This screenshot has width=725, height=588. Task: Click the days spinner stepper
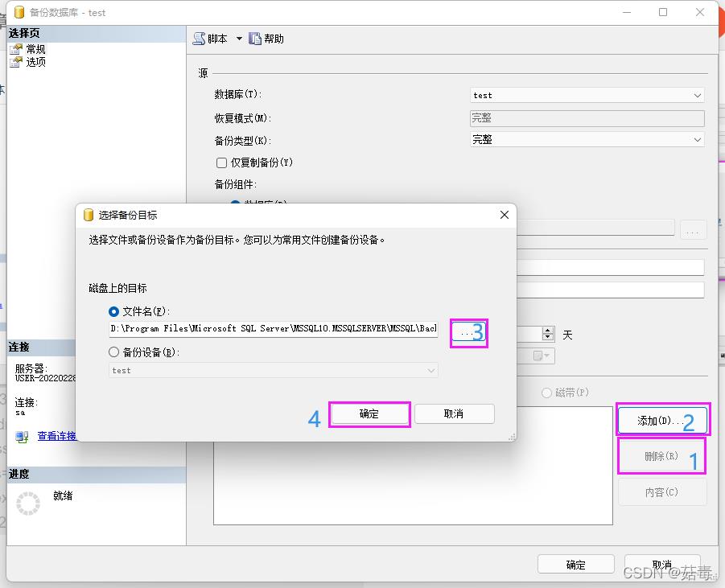click(547, 334)
